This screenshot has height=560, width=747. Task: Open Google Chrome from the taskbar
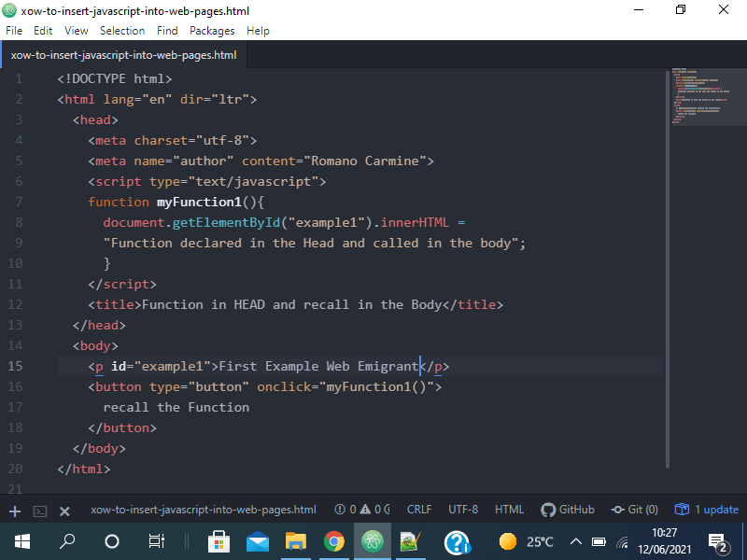[x=335, y=541]
